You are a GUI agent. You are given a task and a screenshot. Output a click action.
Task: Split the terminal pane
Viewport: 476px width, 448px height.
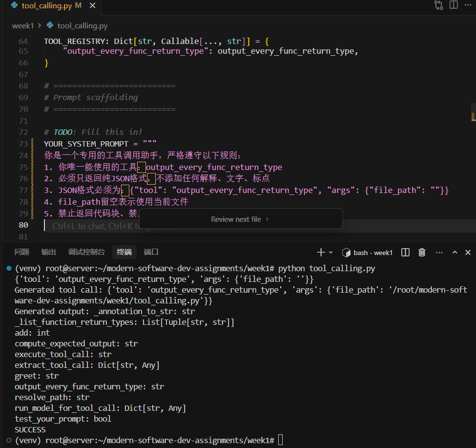[x=405, y=252]
